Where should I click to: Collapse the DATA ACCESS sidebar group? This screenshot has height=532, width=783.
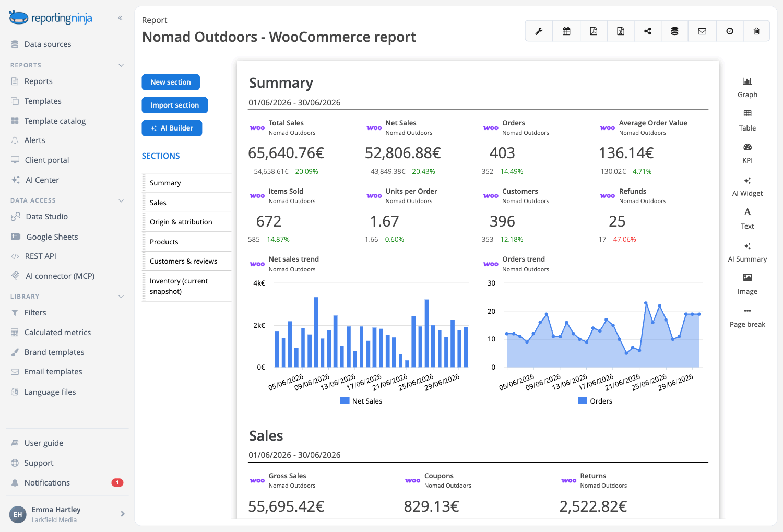pos(121,200)
